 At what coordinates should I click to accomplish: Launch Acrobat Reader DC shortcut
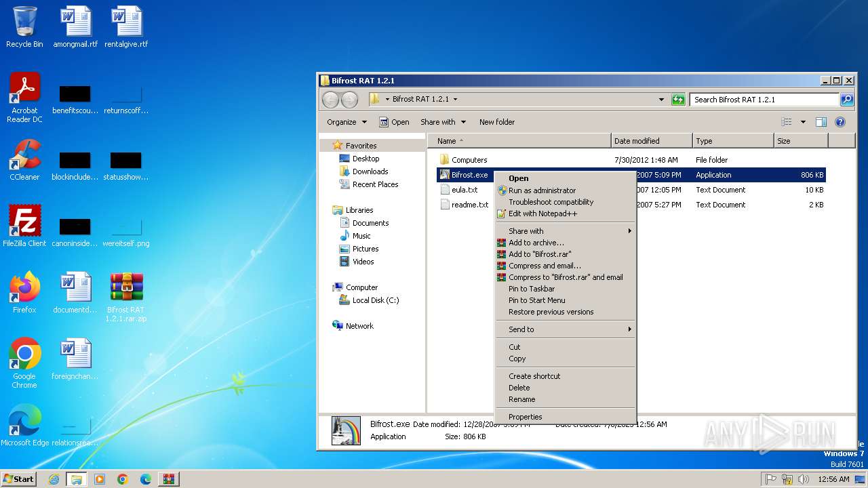pyautogui.click(x=24, y=98)
